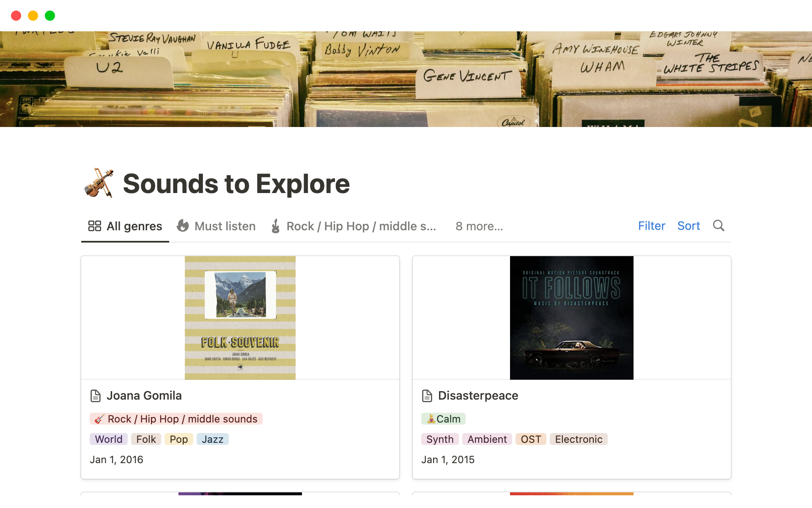Switch to the All genres tab

coord(134,226)
